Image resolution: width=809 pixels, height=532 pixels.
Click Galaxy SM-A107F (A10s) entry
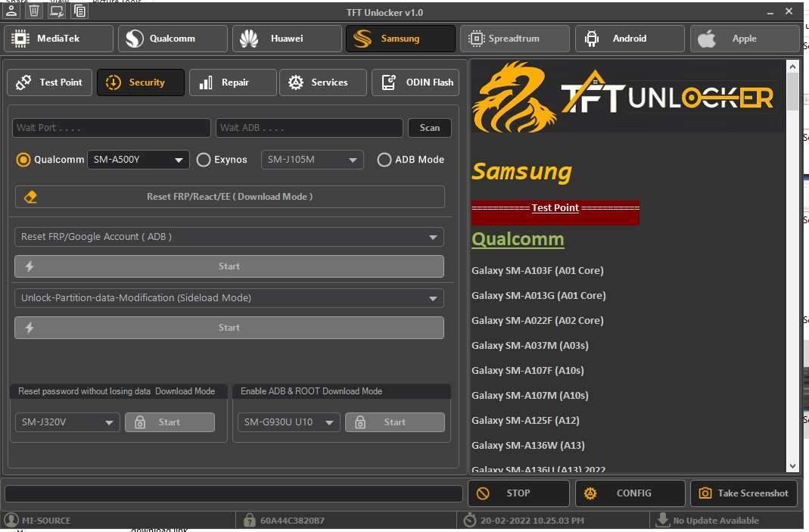click(527, 371)
